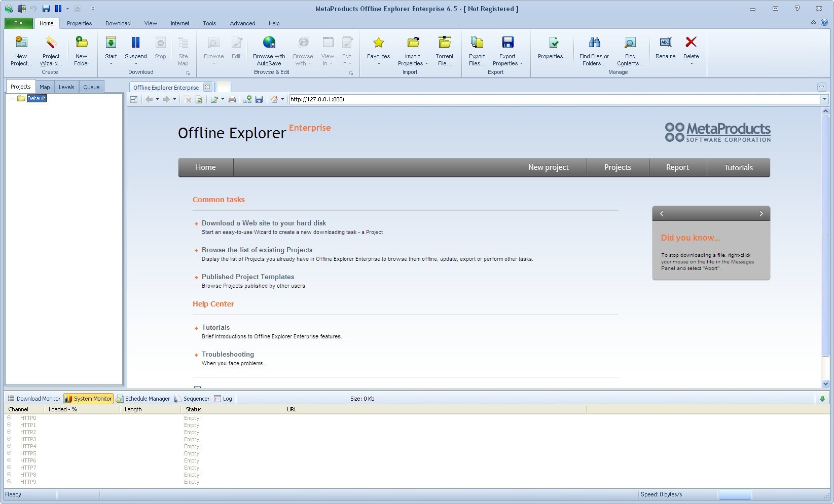Open the Download Monitor tab
Screen dimensions: 834x504
[34, 399]
